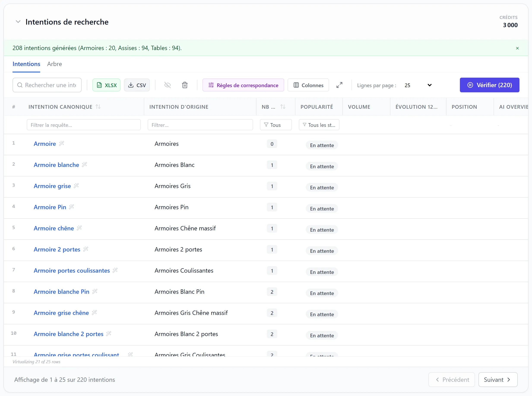Expand table to fullscreen
Screen dimensions: 532x396
point(339,85)
